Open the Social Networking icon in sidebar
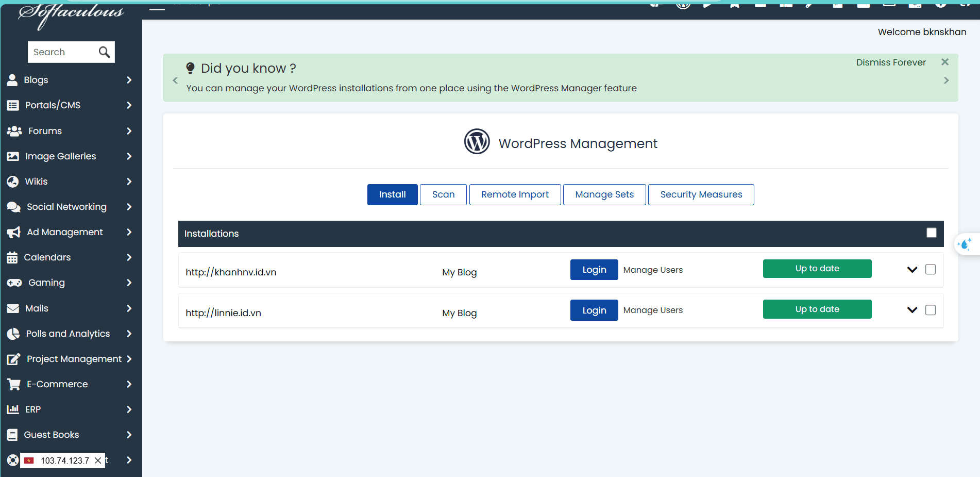 (x=14, y=207)
